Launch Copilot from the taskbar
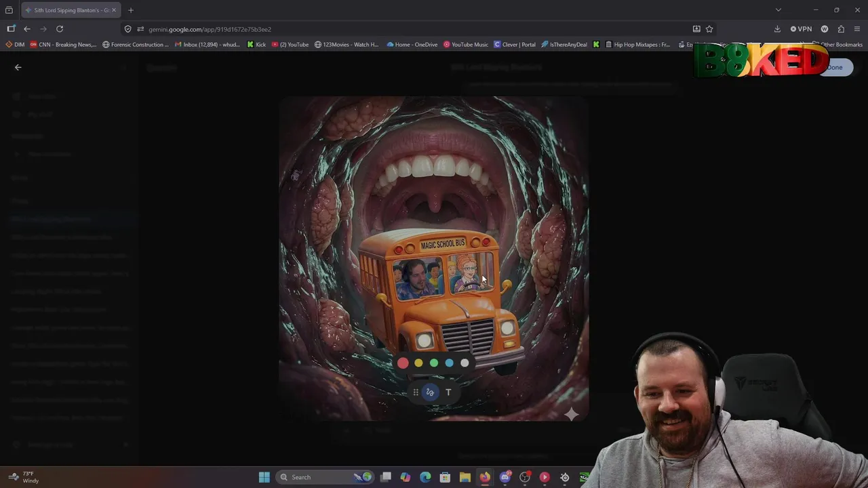Viewport: 868px width, 488px height. point(406,477)
